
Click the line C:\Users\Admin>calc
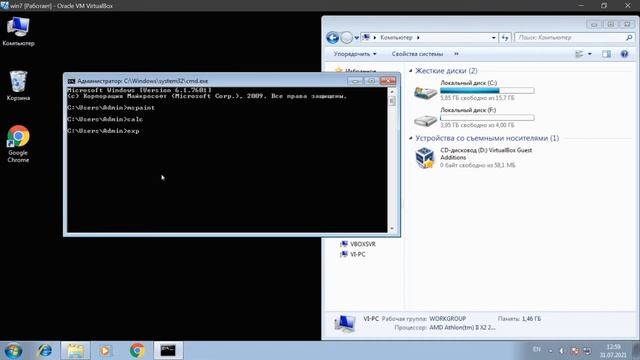[x=105, y=119]
